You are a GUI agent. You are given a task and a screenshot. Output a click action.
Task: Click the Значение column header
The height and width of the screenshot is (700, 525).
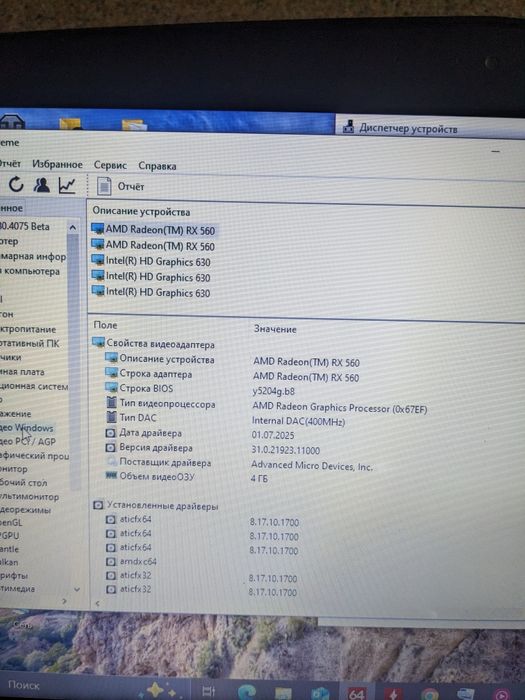pos(275,329)
